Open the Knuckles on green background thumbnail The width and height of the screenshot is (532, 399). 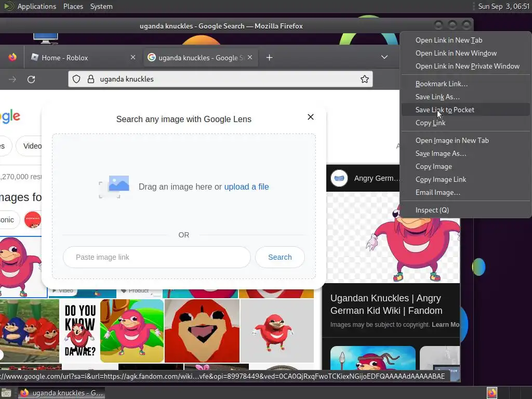click(x=132, y=331)
